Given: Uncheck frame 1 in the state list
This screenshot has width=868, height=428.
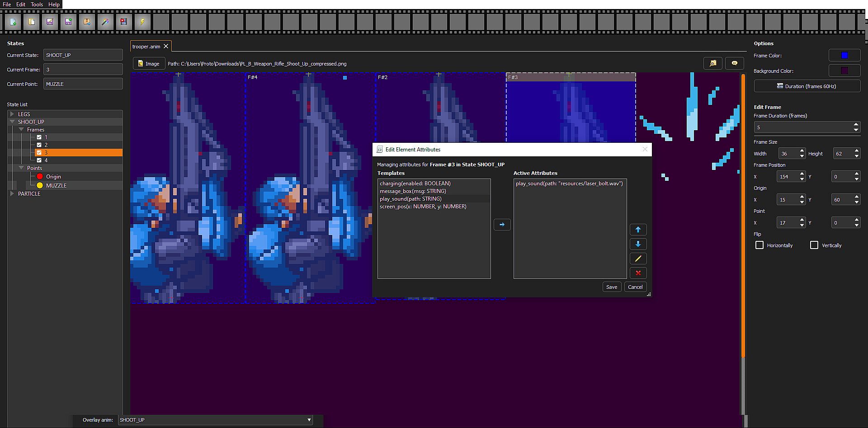Looking at the screenshot, I should 39,137.
